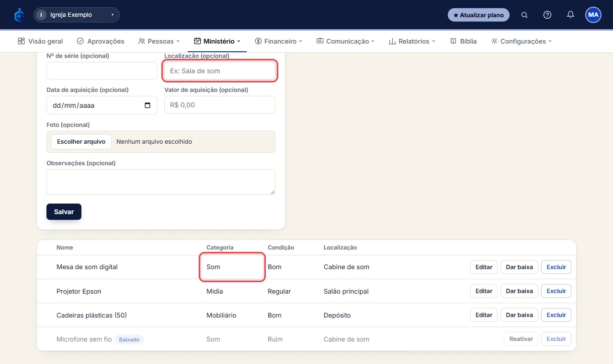The width and height of the screenshot is (613, 364).
Task: Click the Mobiliário category cell
Action: [221, 315]
